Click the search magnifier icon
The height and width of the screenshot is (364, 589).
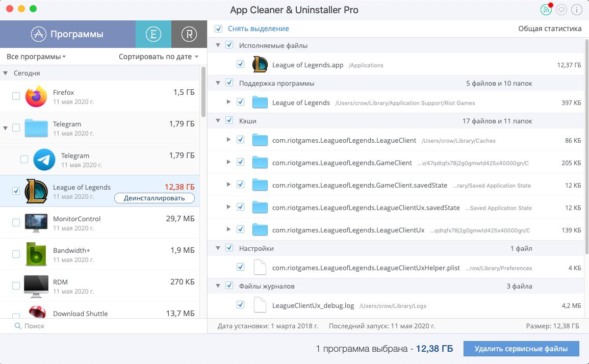[18, 326]
